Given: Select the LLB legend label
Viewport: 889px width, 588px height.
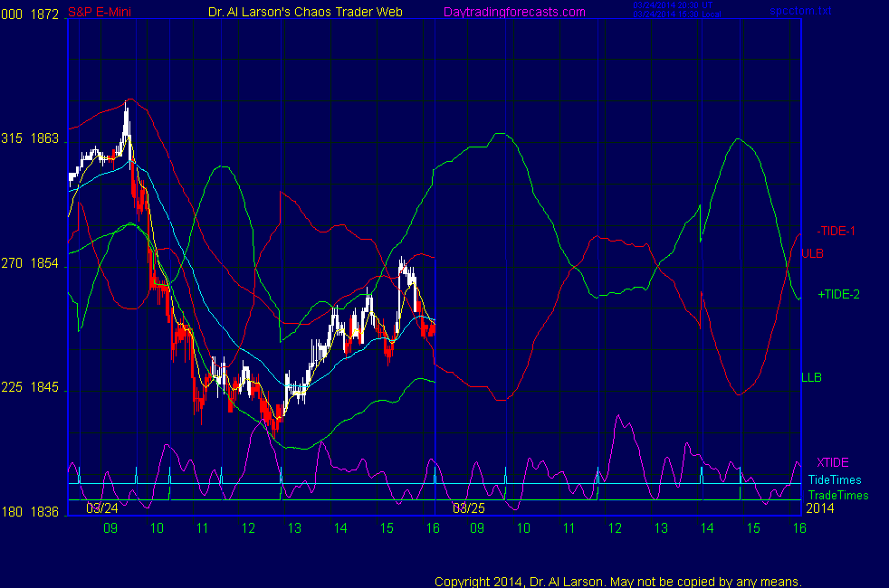Looking at the screenshot, I should [x=811, y=378].
